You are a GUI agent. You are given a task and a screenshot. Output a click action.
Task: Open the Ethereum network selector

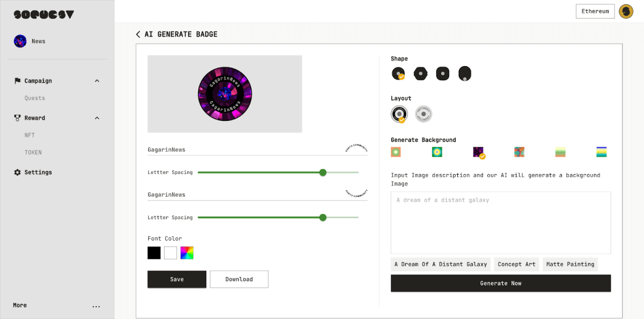pos(595,11)
